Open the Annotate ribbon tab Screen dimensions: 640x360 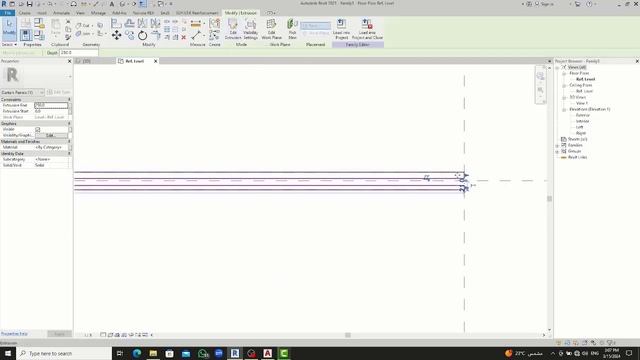61,13
